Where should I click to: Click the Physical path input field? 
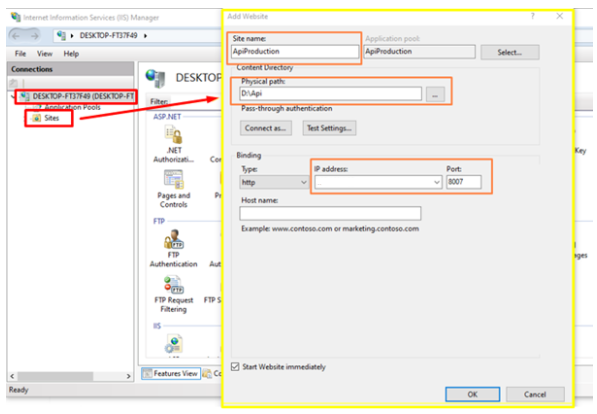click(330, 94)
